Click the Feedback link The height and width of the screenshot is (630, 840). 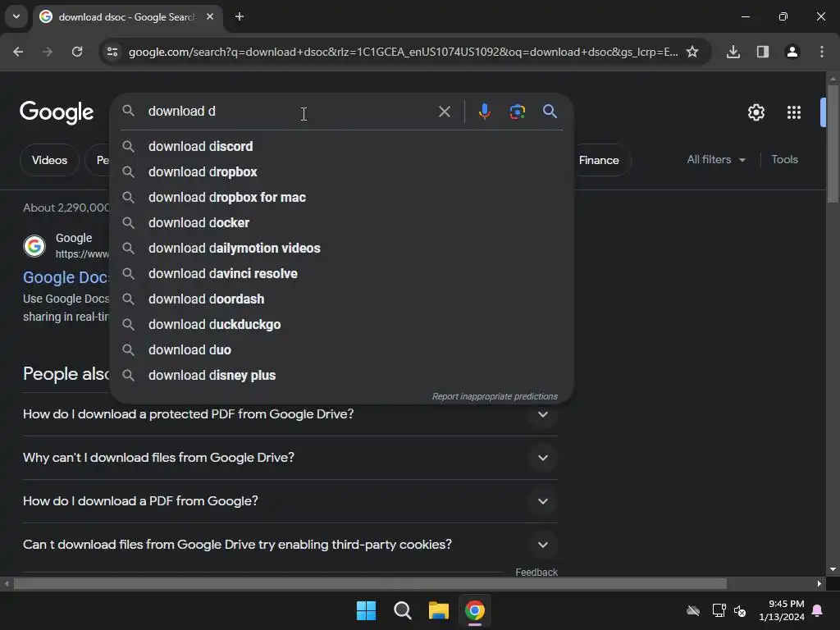[536, 572]
